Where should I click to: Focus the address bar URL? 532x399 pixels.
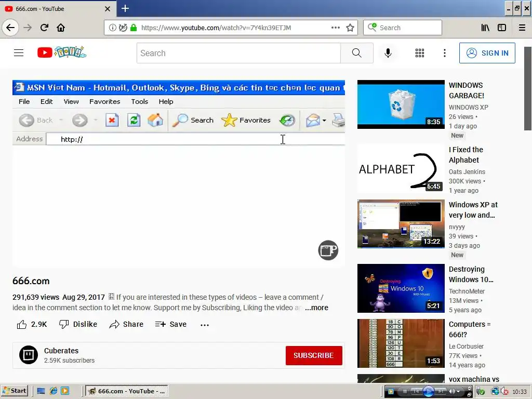click(216, 28)
